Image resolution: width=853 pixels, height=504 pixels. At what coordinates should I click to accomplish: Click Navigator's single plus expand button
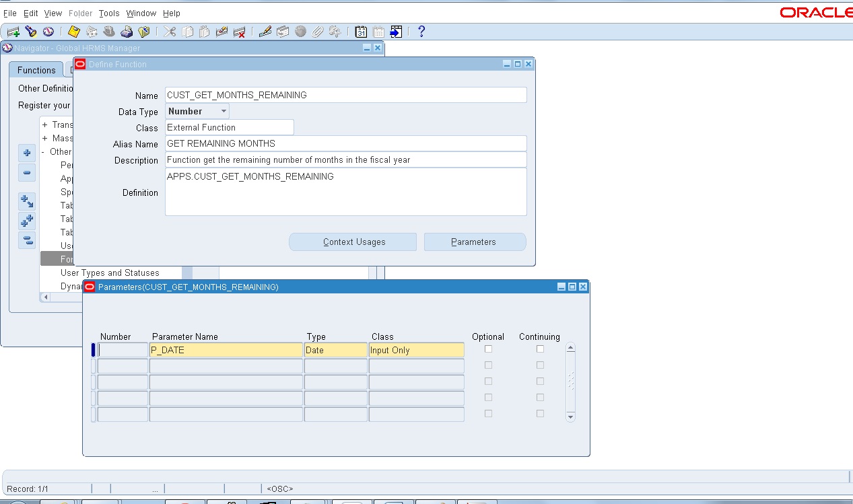pyautogui.click(x=27, y=153)
